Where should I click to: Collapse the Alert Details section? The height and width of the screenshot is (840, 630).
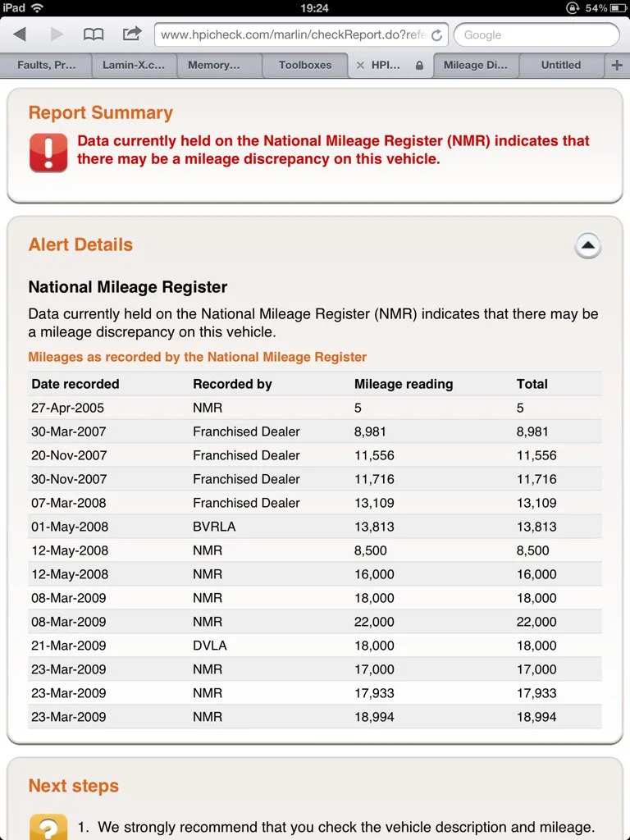tap(587, 245)
